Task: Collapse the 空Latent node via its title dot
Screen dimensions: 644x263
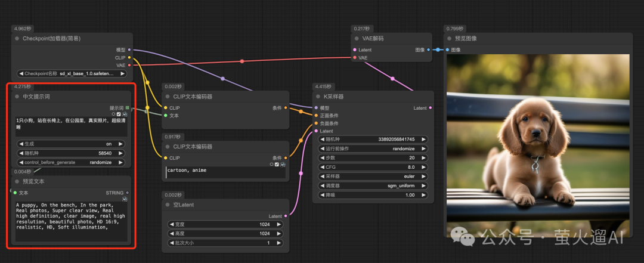Action: click(x=168, y=204)
